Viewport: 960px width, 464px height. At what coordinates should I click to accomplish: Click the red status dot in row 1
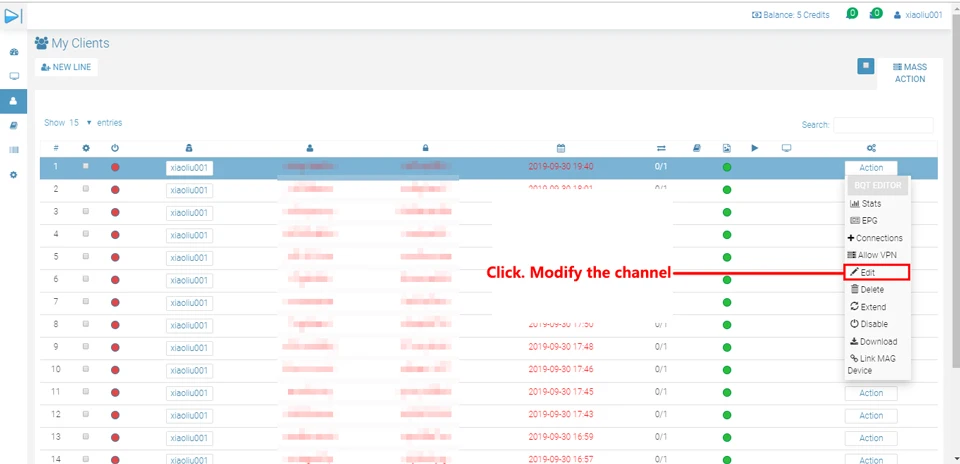pyautogui.click(x=115, y=167)
